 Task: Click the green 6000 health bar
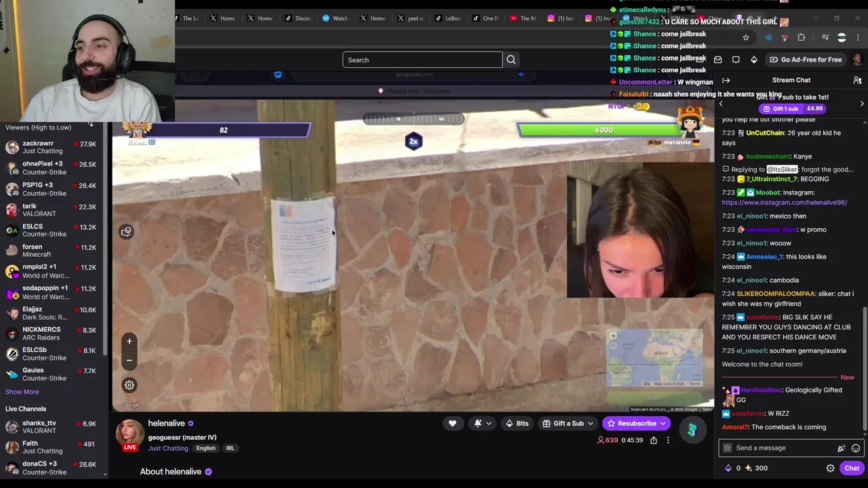[x=604, y=130]
